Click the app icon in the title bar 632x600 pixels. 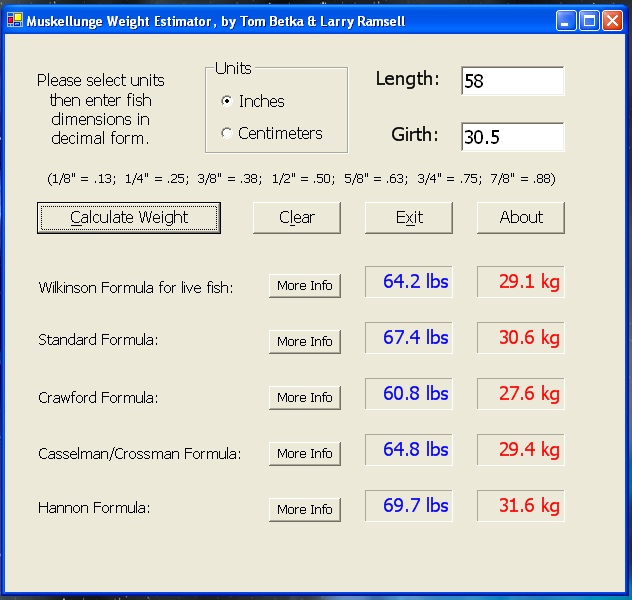pyautogui.click(x=15, y=21)
